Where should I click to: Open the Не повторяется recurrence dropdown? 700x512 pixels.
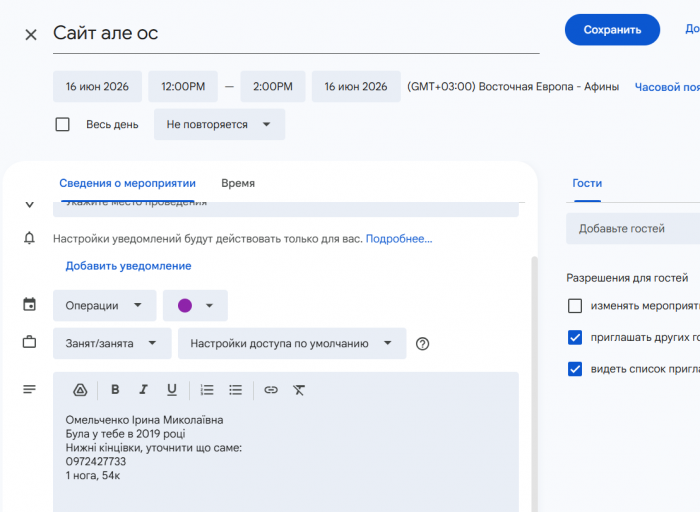(x=219, y=125)
